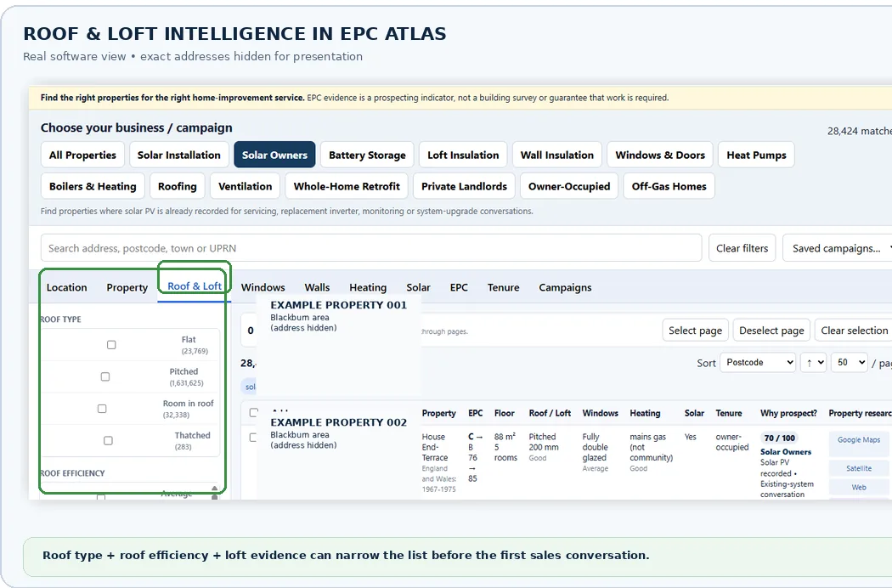Open the sort direction arrow dropdown
Image resolution: width=892 pixels, height=588 pixels.
[x=813, y=363]
